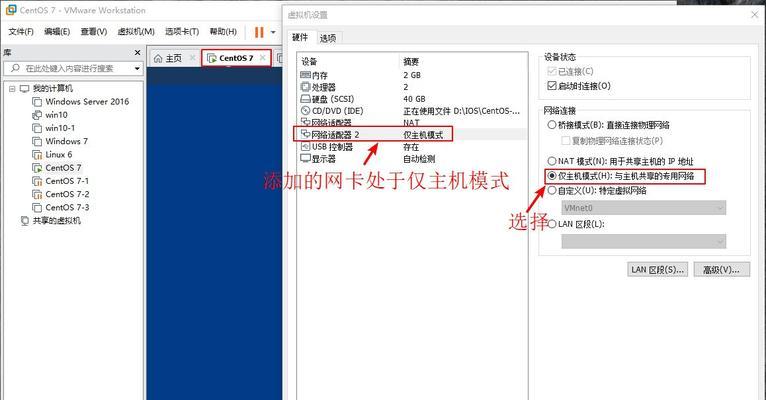Click the home icon on 主页 tab
The image size is (766, 400).
coord(158,59)
